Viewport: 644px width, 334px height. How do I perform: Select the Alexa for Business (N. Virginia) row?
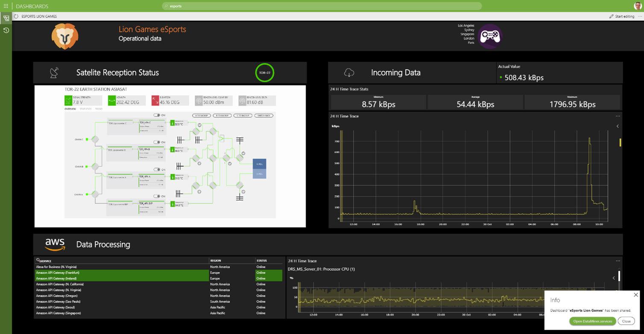(158, 267)
